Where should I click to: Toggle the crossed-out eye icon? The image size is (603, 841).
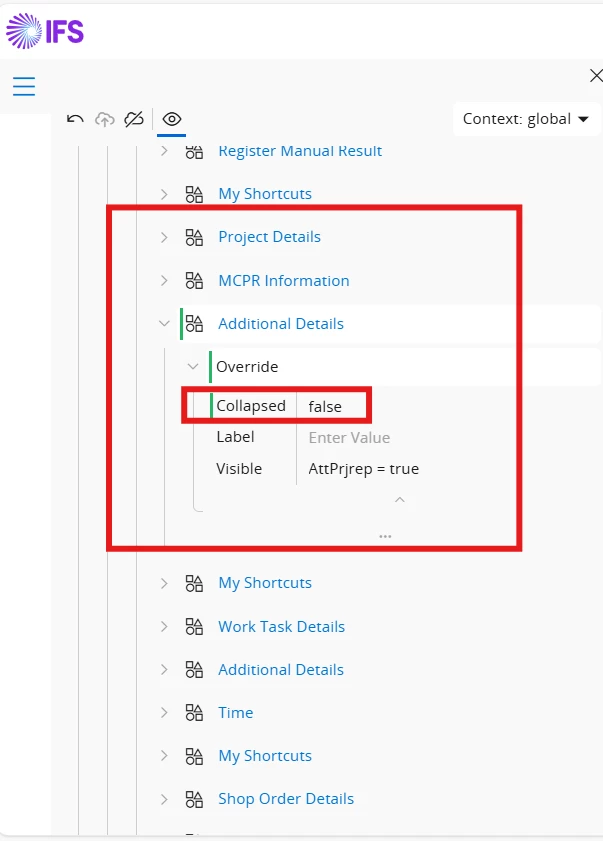point(134,119)
